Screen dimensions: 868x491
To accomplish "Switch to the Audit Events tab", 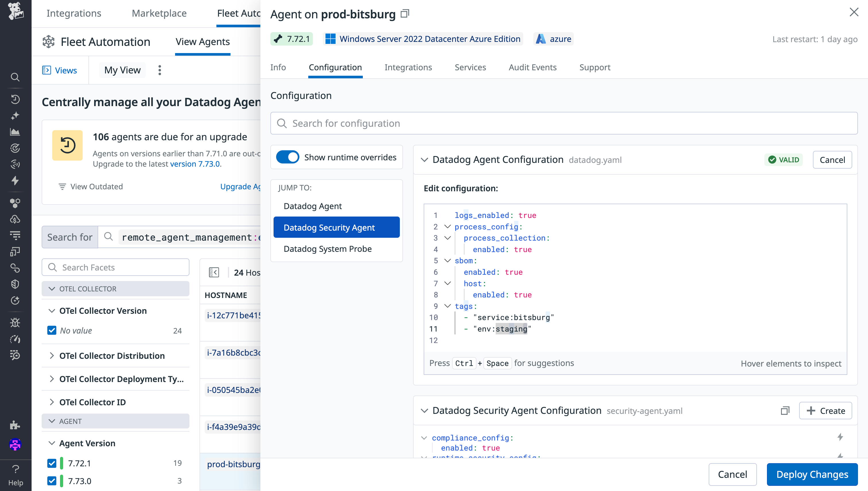I will 532,67.
